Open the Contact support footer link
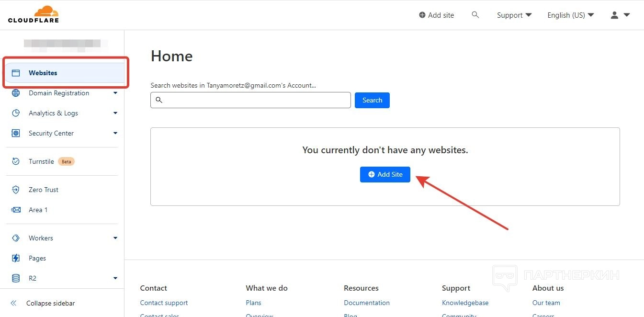Viewport: 644px width, 317px height. (x=164, y=303)
